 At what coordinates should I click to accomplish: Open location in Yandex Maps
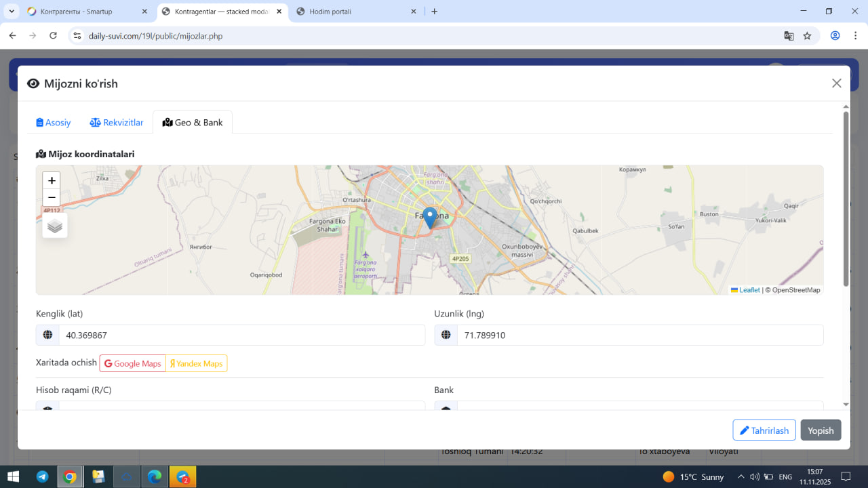point(197,364)
